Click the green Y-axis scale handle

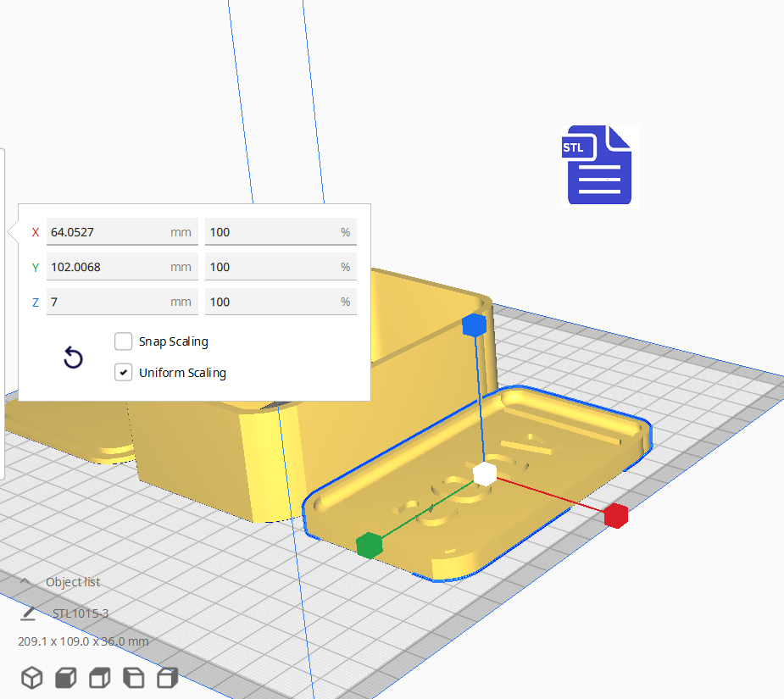pos(369,545)
